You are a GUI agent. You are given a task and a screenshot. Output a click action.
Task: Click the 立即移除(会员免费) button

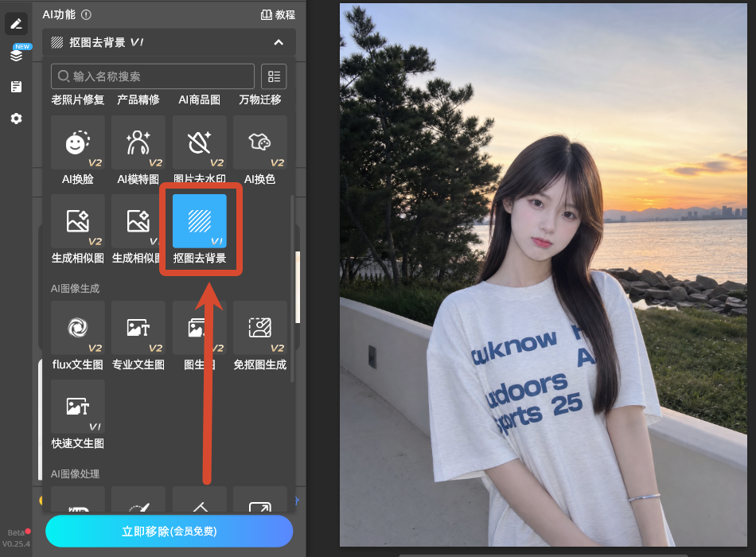(x=170, y=531)
